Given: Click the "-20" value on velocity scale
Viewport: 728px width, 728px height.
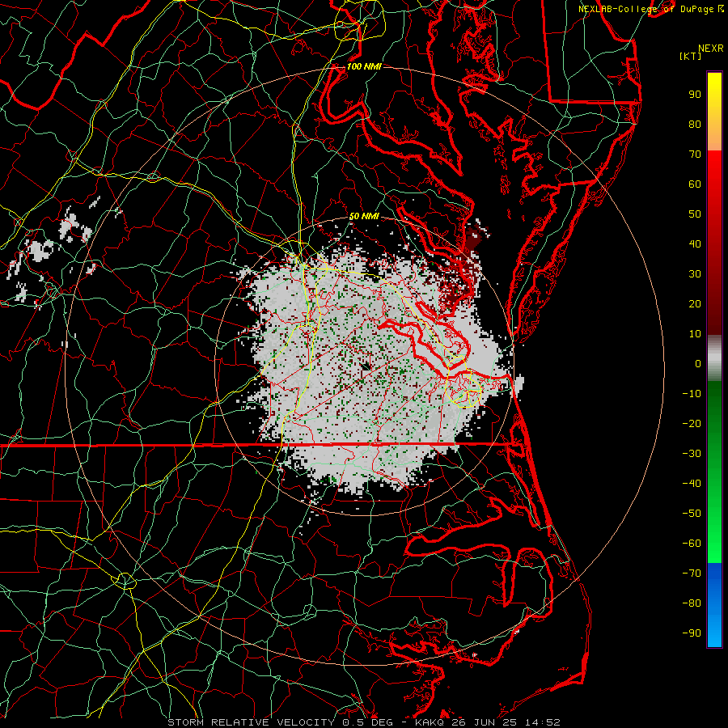Looking at the screenshot, I should click(692, 424).
